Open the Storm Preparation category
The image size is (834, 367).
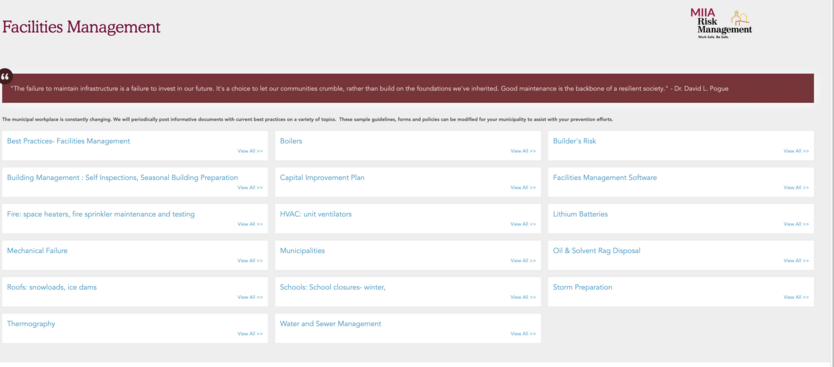tap(582, 287)
